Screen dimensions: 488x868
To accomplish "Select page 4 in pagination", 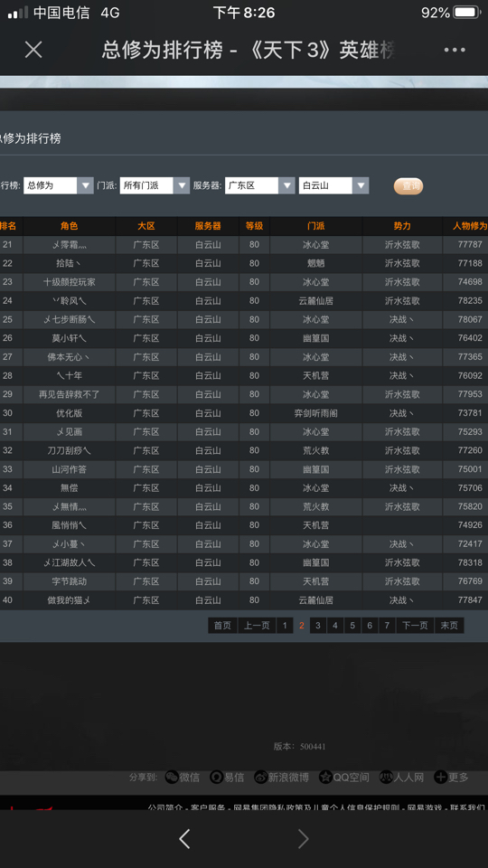I will tap(334, 626).
